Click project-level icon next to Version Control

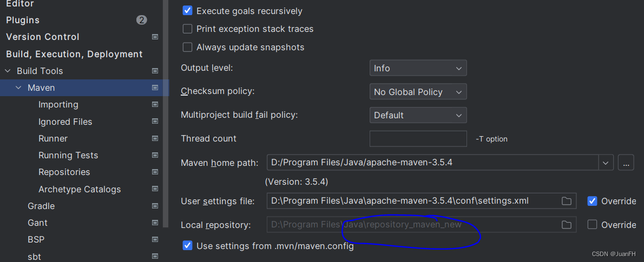click(155, 37)
